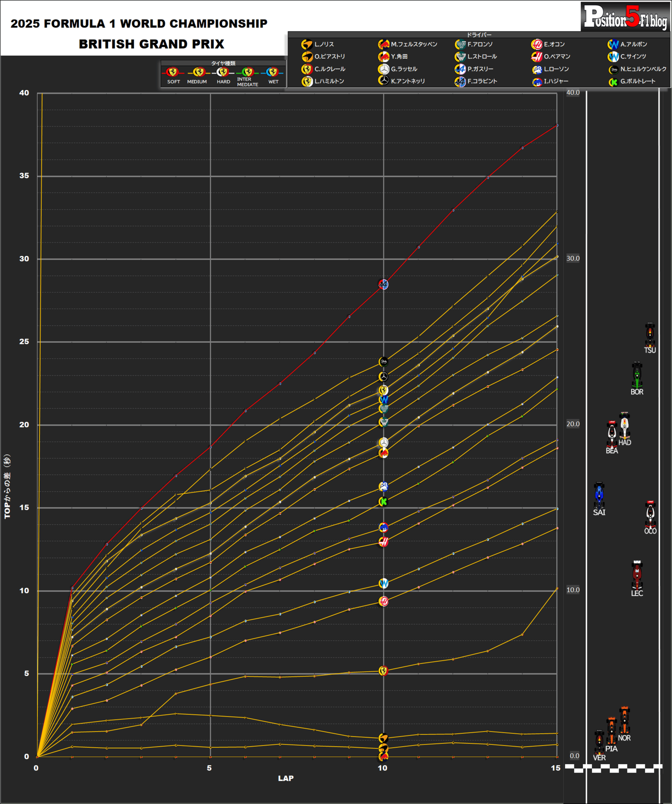Click the A.アルボン Williams legend icon
The width and height of the screenshot is (672, 804).
click(x=613, y=44)
